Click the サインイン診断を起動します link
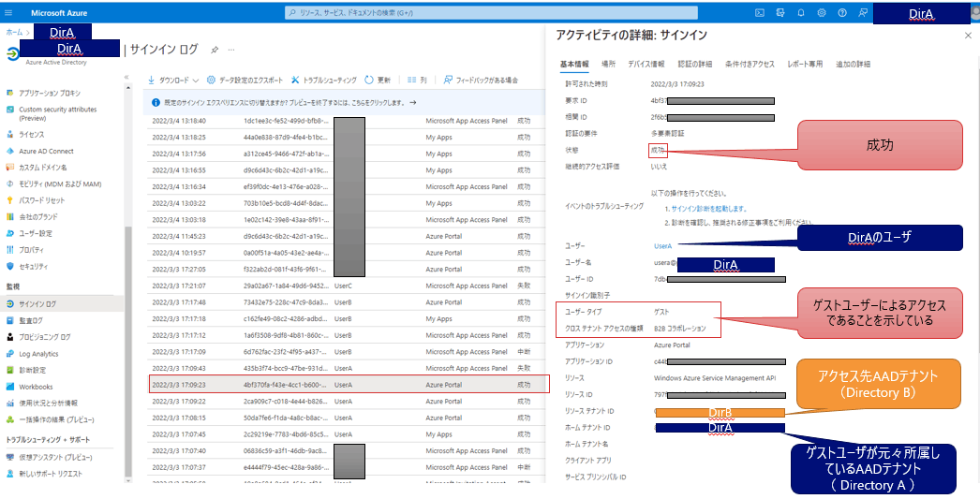980x499 pixels. (x=708, y=209)
